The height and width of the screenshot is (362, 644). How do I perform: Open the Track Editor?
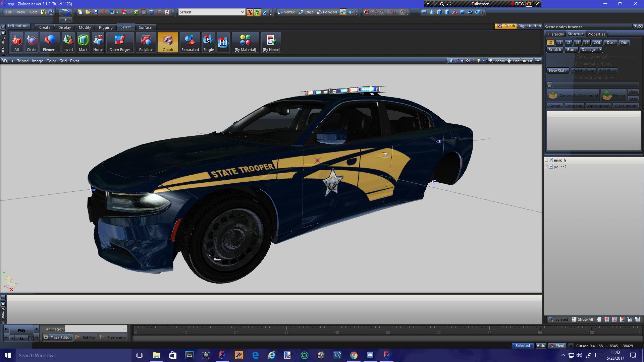[57, 338]
